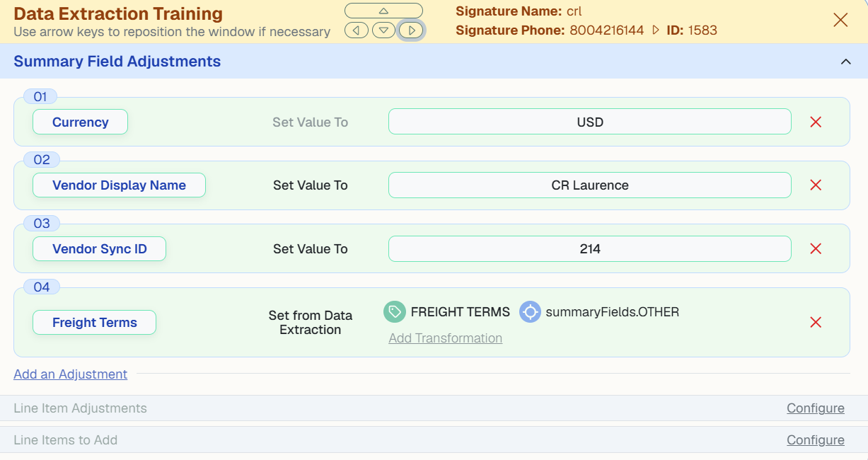868x460 pixels.
Task: Collapse the Summary Field Adjustments section
Action: [845, 62]
